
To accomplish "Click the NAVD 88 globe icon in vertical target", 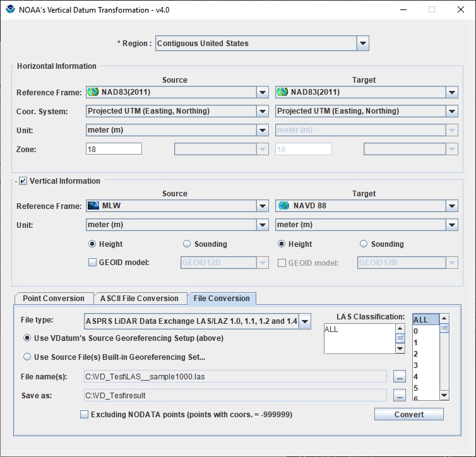I will pos(283,206).
